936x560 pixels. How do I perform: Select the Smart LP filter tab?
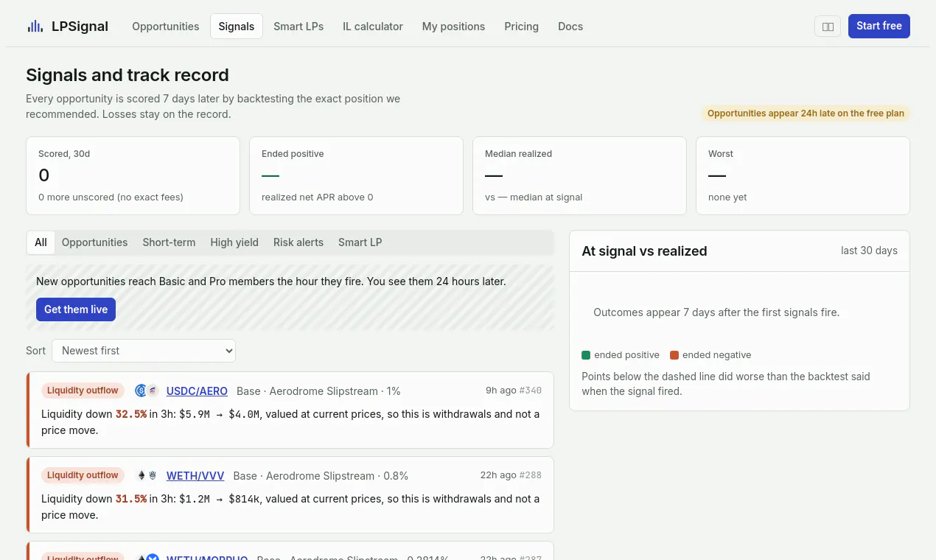tap(360, 242)
